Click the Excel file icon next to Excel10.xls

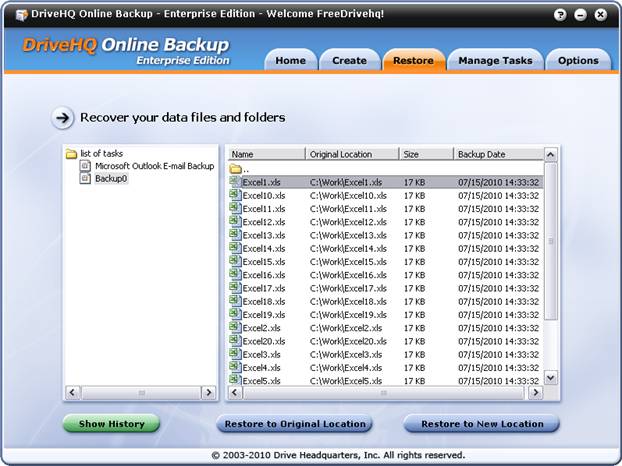coord(235,195)
